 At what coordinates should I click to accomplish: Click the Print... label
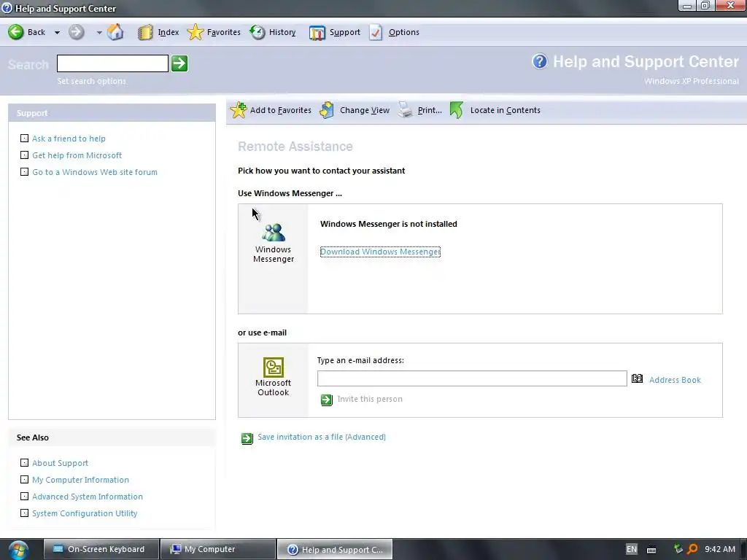[430, 110]
